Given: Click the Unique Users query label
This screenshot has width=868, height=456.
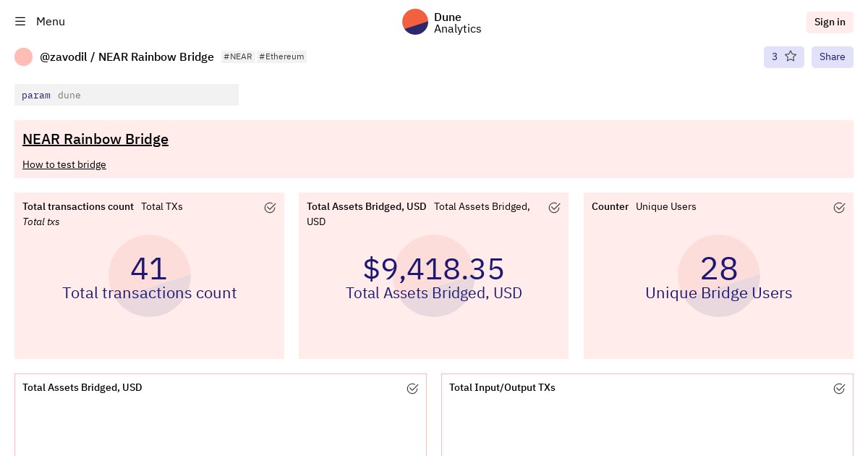Looking at the screenshot, I should point(666,206).
